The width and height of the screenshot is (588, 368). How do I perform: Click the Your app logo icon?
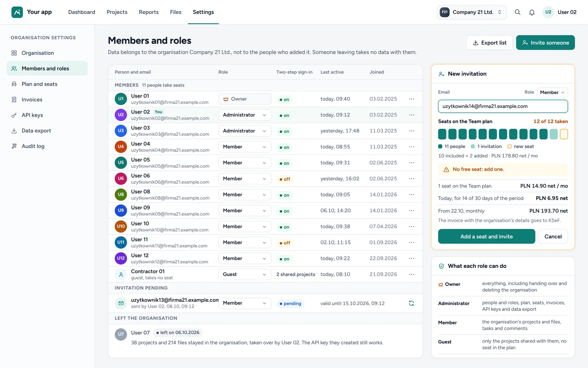17,12
